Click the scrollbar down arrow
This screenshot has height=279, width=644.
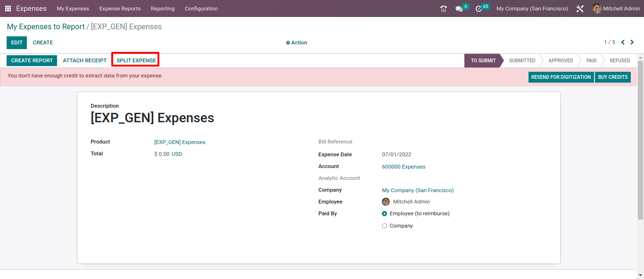tap(640, 275)
